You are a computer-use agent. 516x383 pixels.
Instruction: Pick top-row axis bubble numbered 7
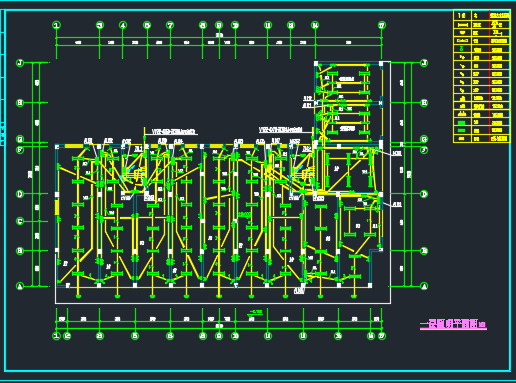click(x=170, y=25)
